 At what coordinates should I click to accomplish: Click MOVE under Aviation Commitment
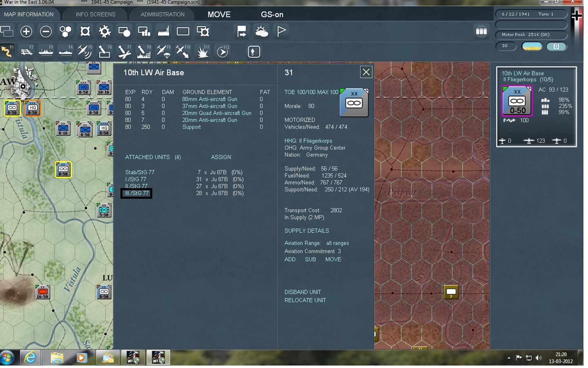coord(333,259)
